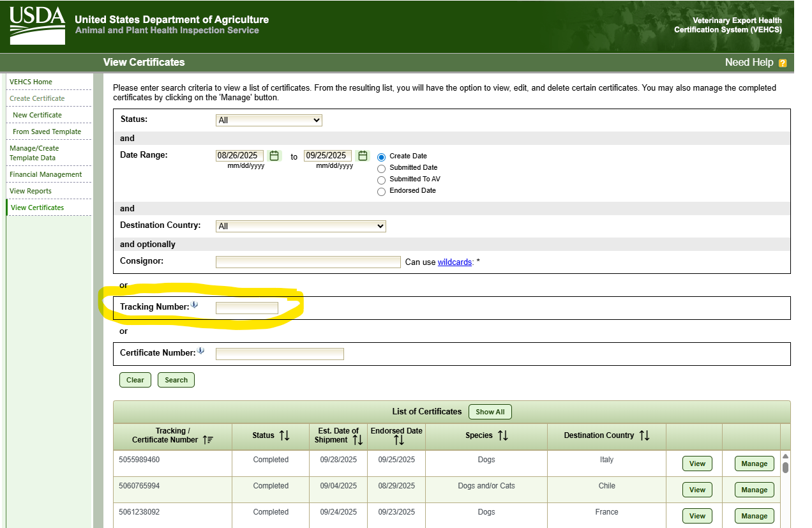Open Financial Management in sidebar
The image size is (812, 528).
(46, 174)
